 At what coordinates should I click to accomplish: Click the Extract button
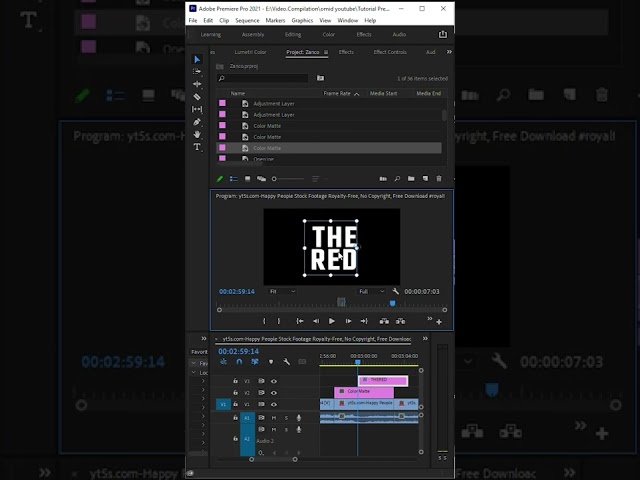click(x=400, y=321)
